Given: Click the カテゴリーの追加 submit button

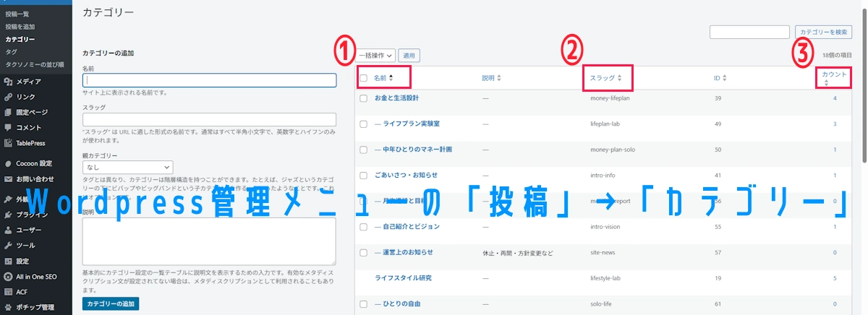Looking at the screenshot, I should click(x=111, y=304).
